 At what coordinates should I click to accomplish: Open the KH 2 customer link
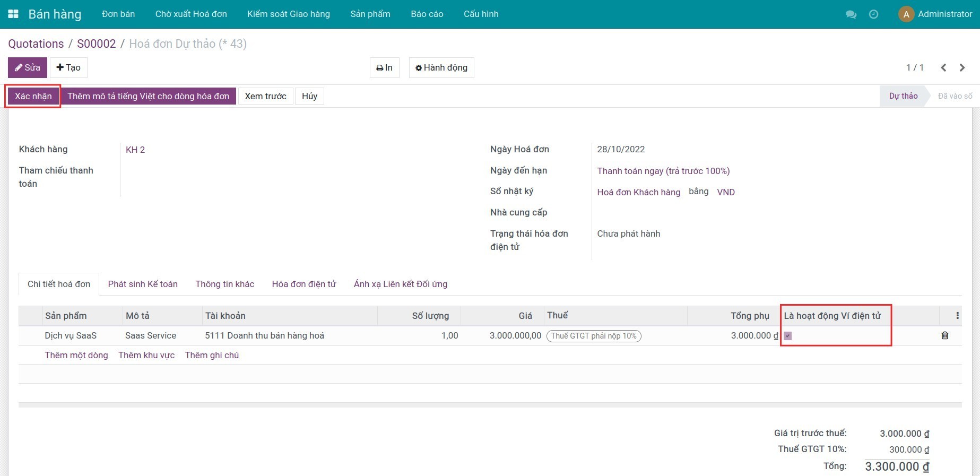[x=135, y=150]
